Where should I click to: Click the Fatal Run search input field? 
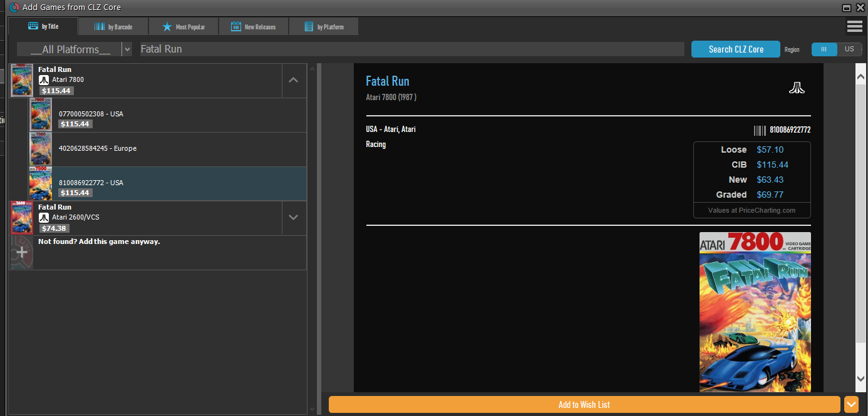(x=411, y=49)
